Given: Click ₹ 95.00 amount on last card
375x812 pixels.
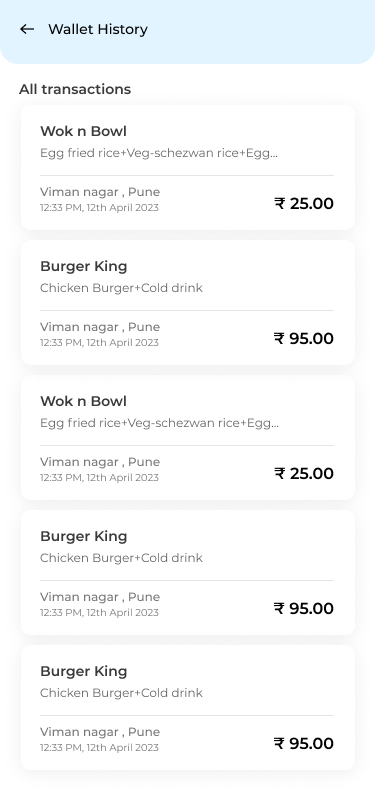Looking at the screenshot, I should tap(304, 744).
